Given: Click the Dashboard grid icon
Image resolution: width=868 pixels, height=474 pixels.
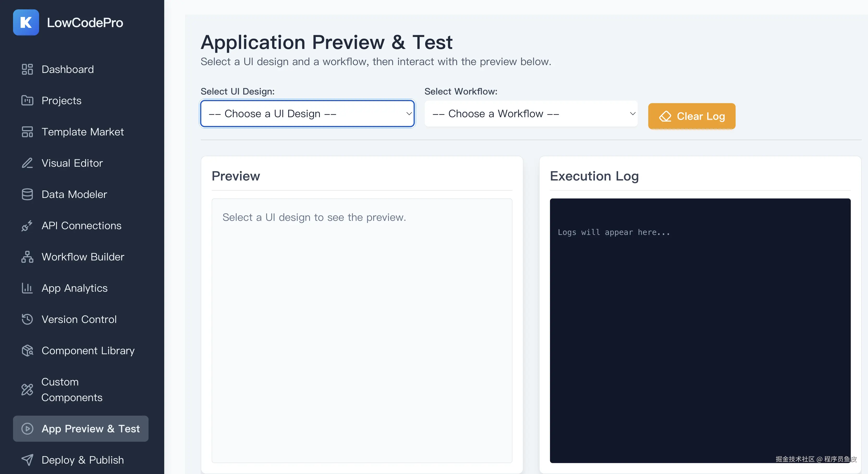Looking at the screenshot, I should tap(27, 69).
